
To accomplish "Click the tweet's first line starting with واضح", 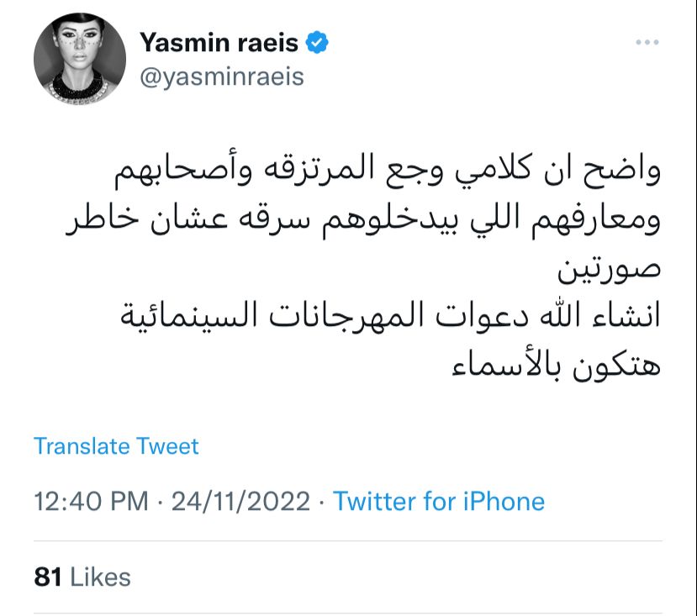I will point(387,174).
